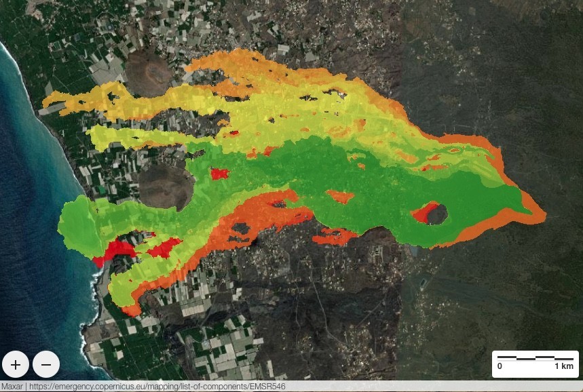Click the plus zoom-in button
The width and height of the screenshot is (583, 392).
point(16,365)
